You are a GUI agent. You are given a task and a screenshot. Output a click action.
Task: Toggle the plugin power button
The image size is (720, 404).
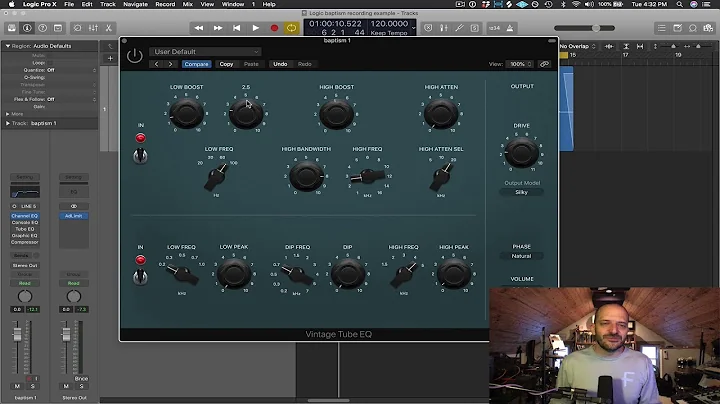[x=135, y=56]
